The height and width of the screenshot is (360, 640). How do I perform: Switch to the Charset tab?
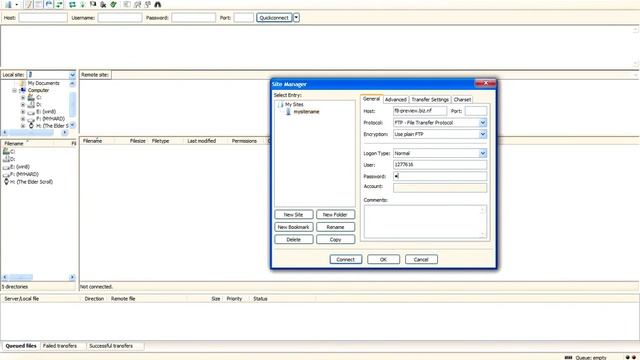pos(462,100)
